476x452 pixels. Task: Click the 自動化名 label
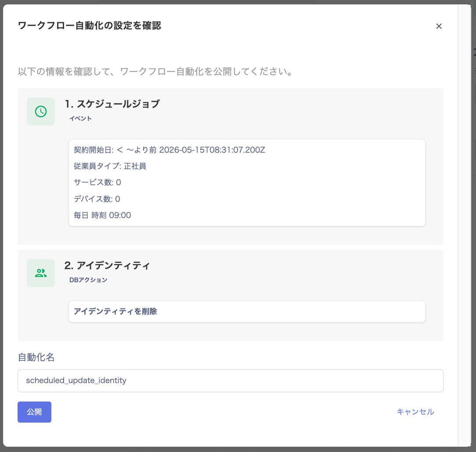(x=36, y=357)
